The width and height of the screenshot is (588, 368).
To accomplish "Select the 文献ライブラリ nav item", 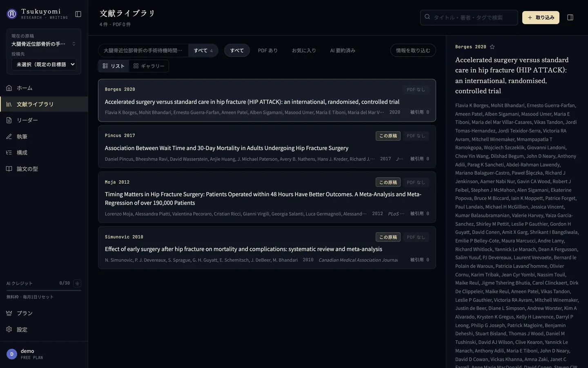I will coord(44,104).
